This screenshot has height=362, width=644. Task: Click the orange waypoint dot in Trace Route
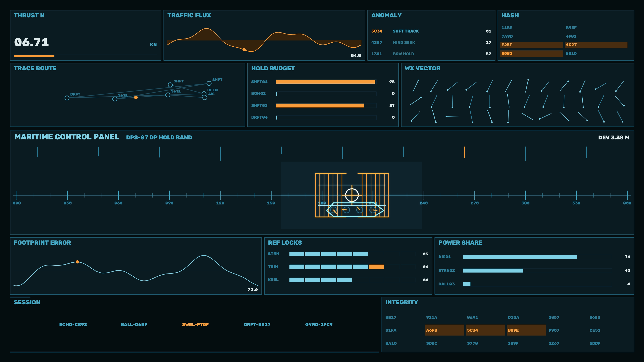(136, 97)
